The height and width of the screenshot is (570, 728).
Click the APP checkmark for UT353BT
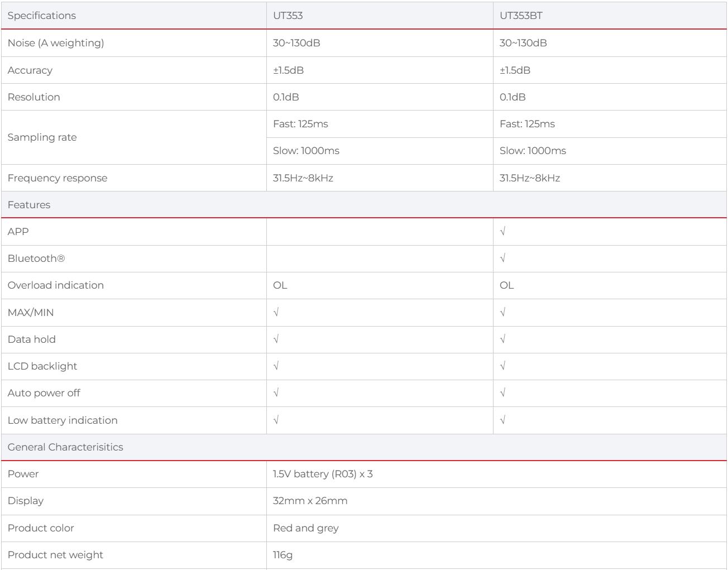click(503, 232)
